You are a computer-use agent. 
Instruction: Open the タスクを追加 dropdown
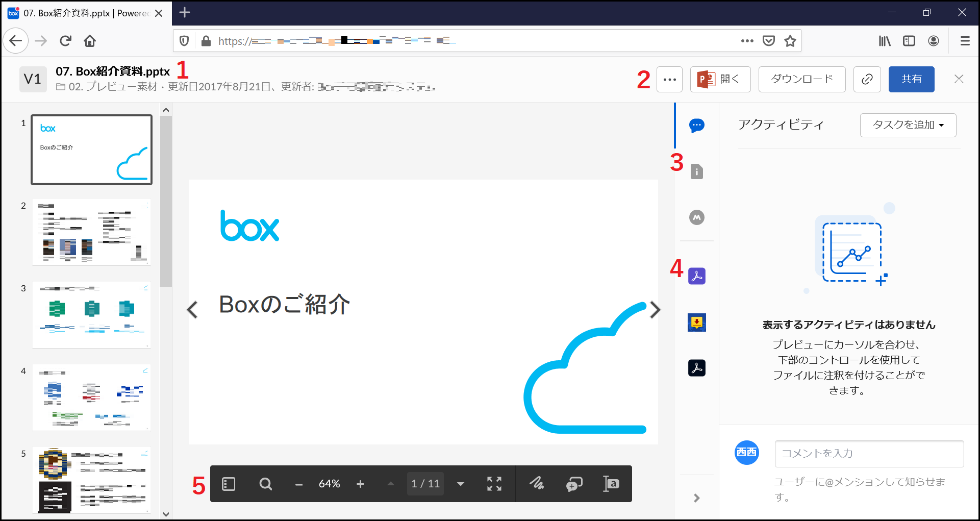(x=908, y=125)
